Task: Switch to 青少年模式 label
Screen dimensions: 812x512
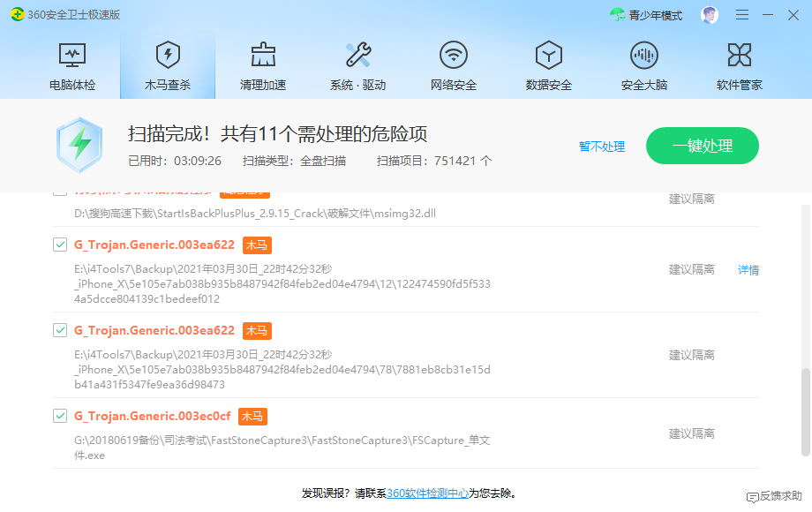Action: click(x=656, y=16)
